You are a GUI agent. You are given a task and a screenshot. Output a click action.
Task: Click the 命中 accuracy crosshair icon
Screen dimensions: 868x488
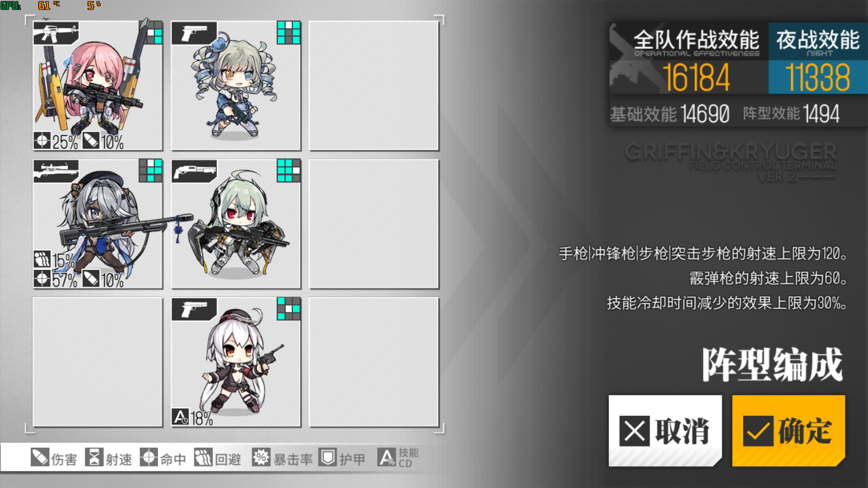(148, 458)
